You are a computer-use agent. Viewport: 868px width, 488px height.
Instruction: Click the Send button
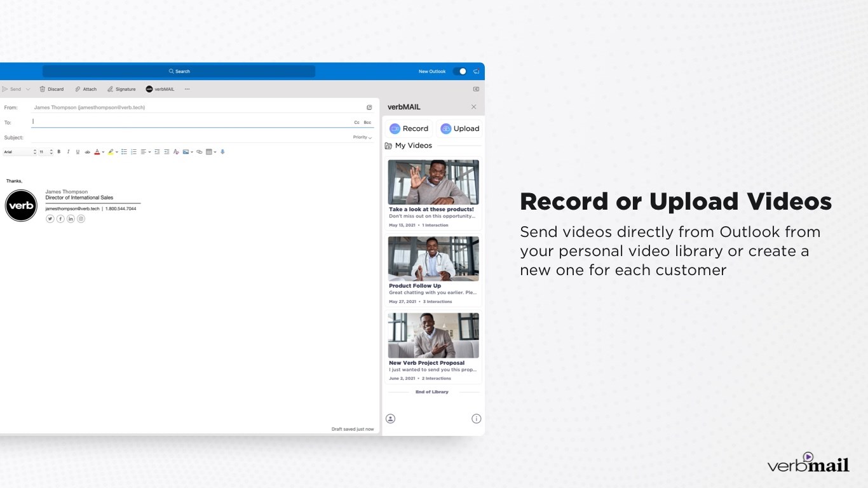coord(11,89)
